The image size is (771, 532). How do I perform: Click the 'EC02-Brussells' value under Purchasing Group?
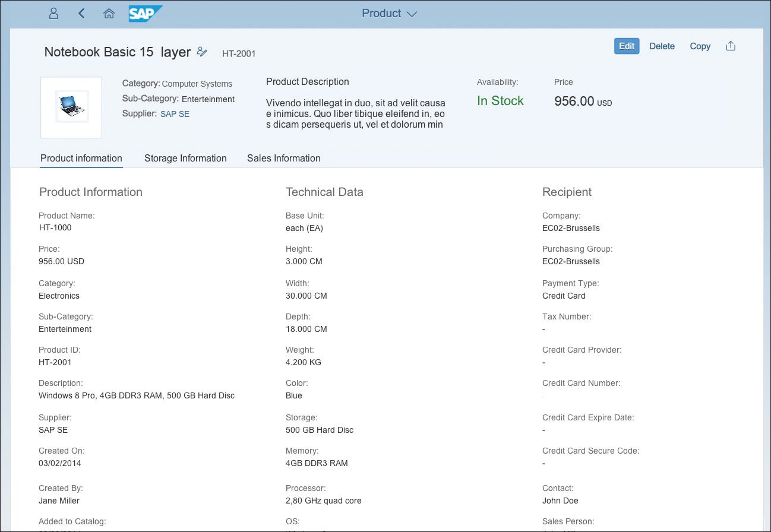571,261
